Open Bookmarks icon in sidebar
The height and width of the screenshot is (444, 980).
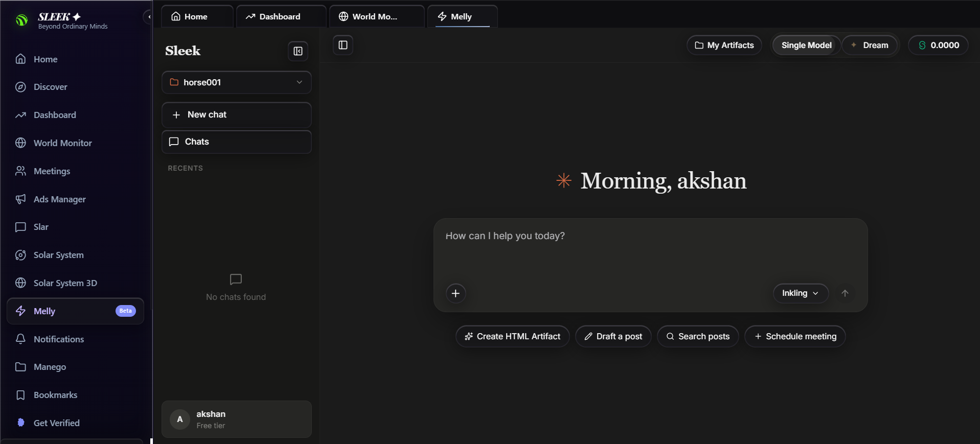pos(20,395)
